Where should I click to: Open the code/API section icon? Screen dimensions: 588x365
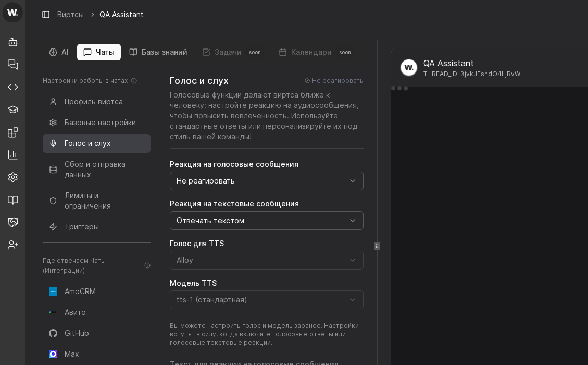12,87
